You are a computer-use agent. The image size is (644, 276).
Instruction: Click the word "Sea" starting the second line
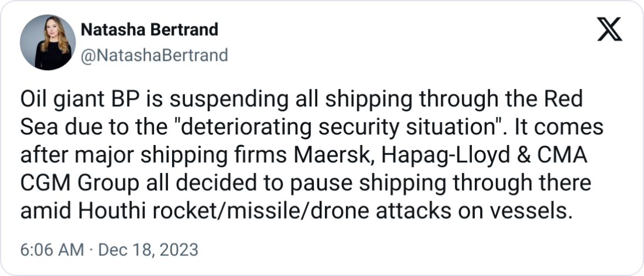36,127
